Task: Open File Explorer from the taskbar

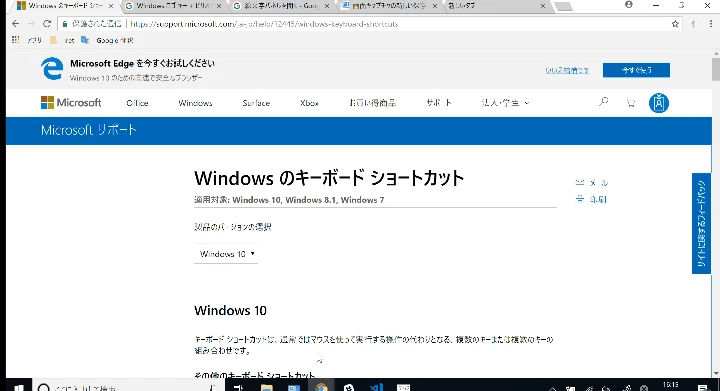Action: coord(266,387)
